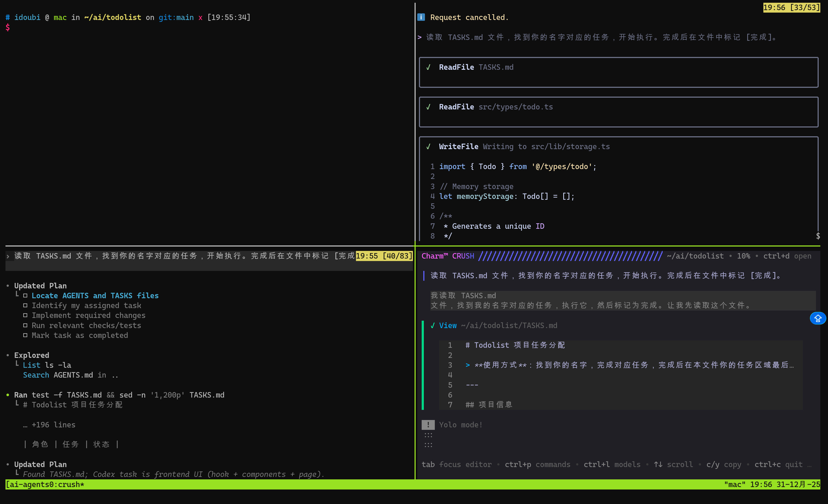Click the green checkmark beside View TASKS.md

(x=433, y=325)
